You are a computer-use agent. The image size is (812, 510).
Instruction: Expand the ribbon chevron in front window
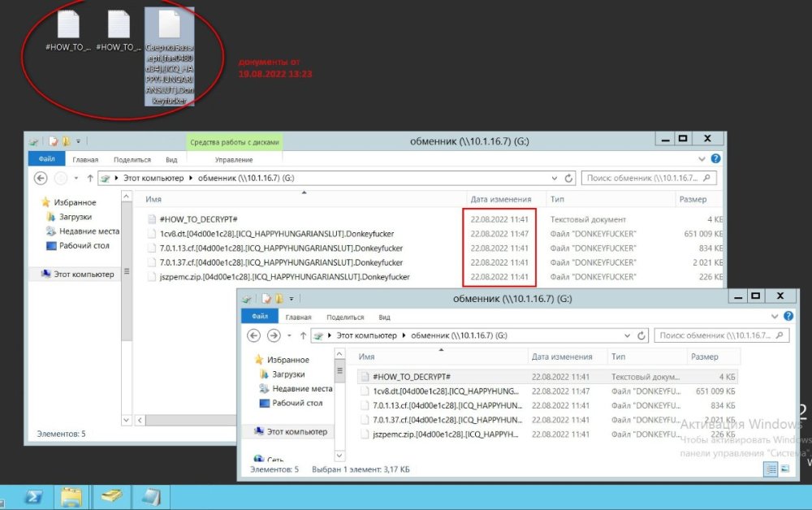click(774, 316)
